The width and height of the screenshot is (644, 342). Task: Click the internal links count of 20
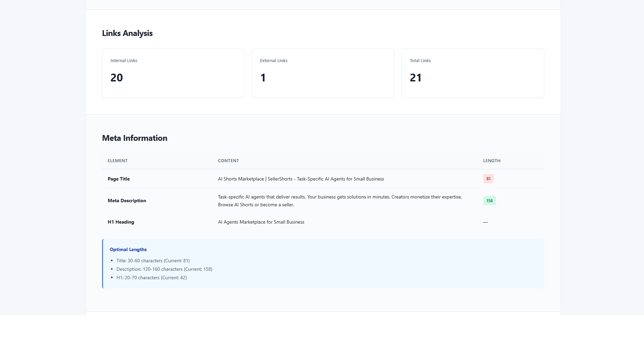117,78
